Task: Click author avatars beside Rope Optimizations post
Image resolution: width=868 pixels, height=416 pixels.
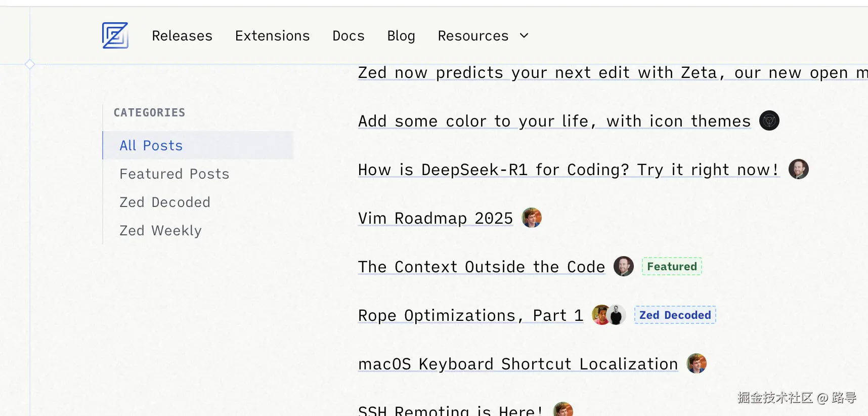Action: coord(609,315)
